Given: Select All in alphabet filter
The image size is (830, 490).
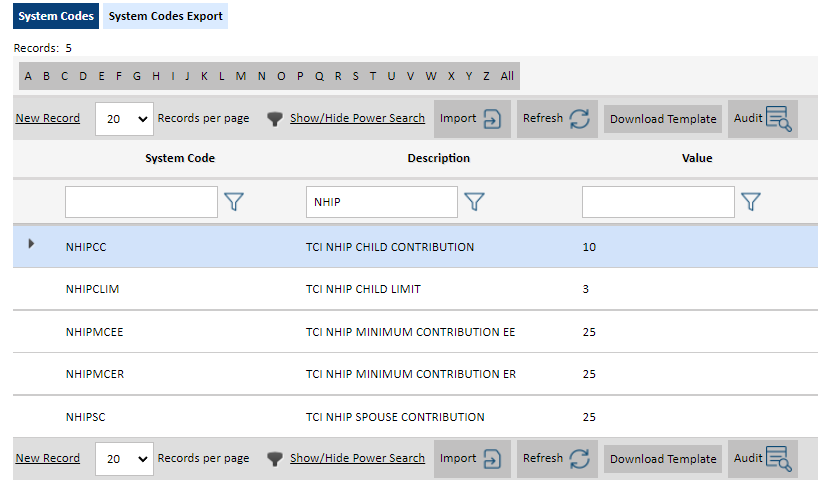Looking at the screenshot, I should click(507, 76).
